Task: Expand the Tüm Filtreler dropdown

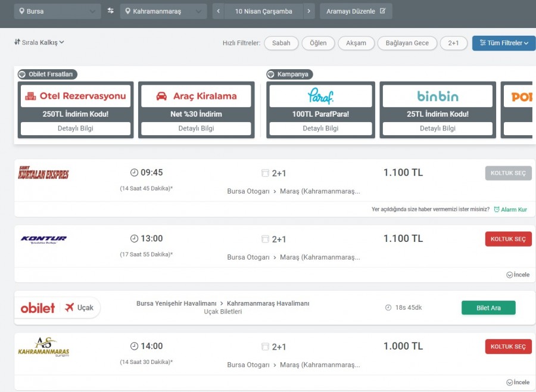Action: click(x=504, y=43)
